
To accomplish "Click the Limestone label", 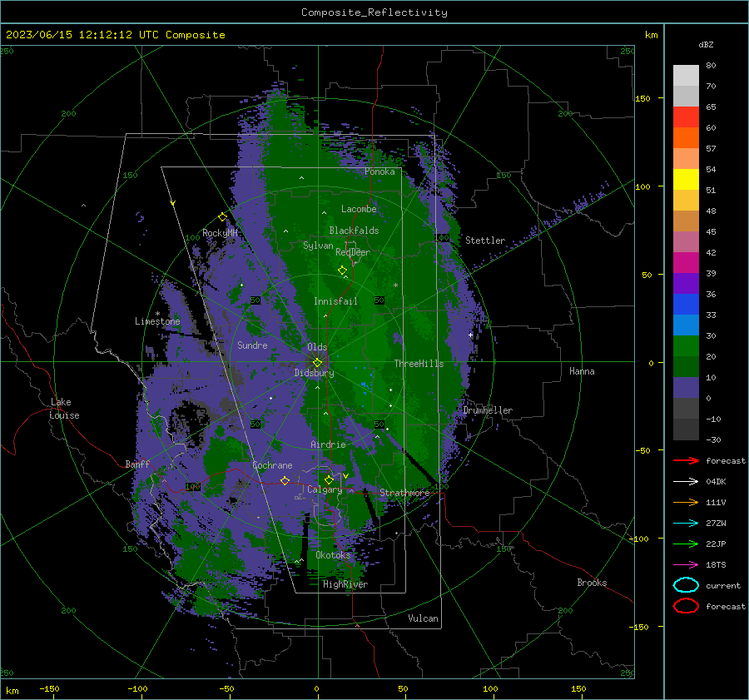I will coord(157,321).
